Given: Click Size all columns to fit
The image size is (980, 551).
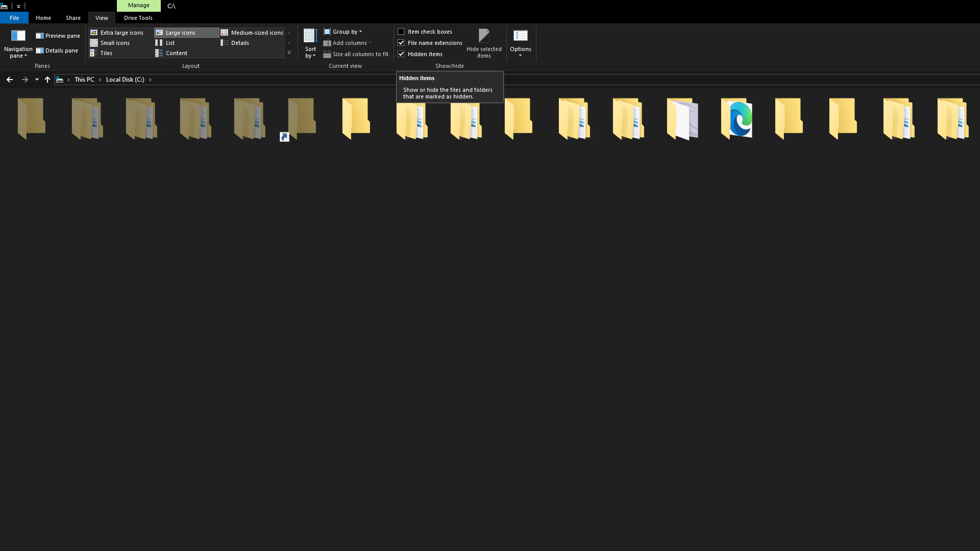Looking at the screenshot, I should tap(356, 54).
